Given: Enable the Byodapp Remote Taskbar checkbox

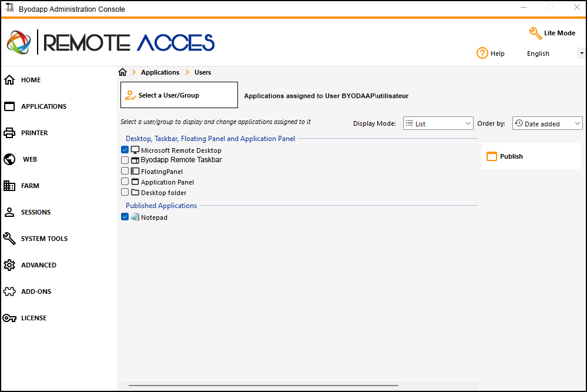Looking at the screenshot, I should 125,160.
